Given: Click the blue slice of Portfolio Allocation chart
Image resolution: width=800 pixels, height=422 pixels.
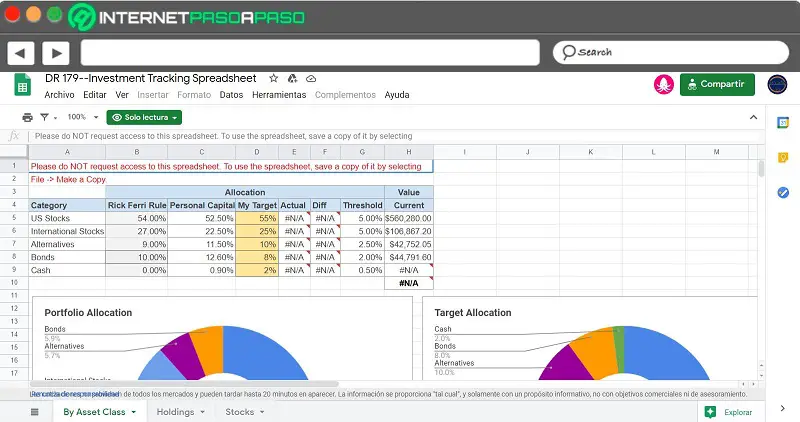Looking at the screenshot, I should tap(260, 355).
